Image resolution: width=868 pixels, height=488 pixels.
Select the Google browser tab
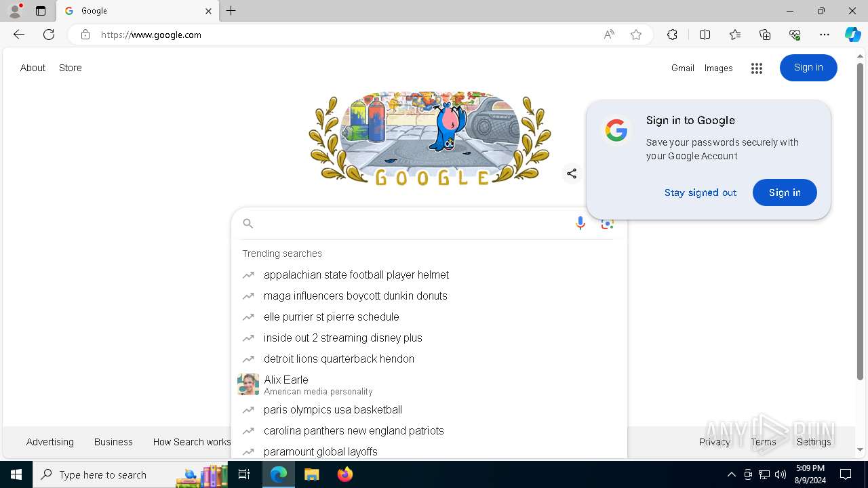(138, 11)
